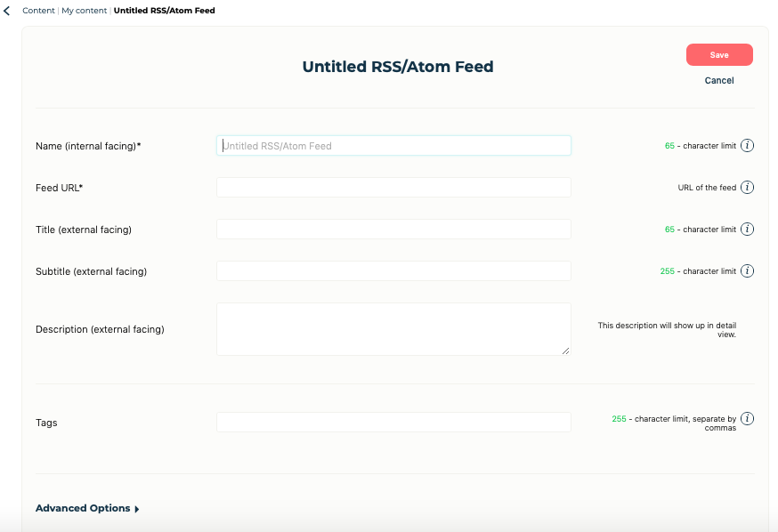Click the 'Tags' label
Screen dimensions: 778x532
pyautogui.click(x=46, y=423)
